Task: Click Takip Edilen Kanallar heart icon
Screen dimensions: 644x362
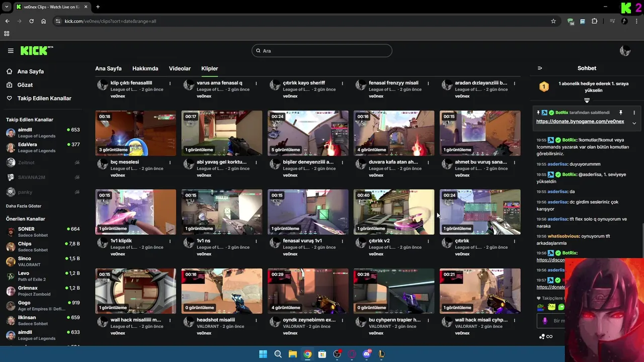Action: [10, 99]
